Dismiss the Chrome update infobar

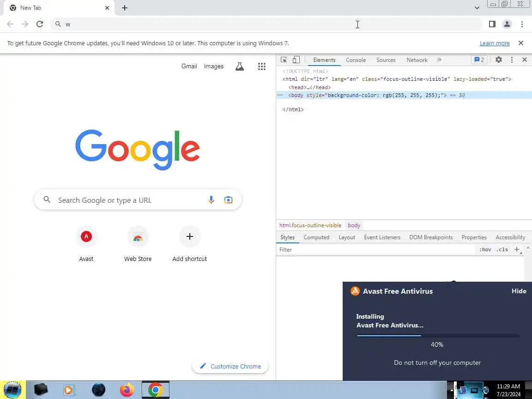[x=521, y=43]
